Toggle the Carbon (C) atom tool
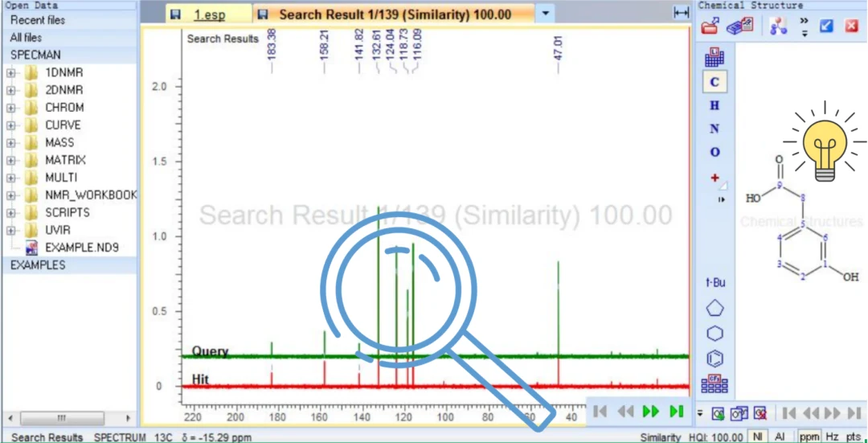This screenshot has width=868, height=443. click(714, 82)
